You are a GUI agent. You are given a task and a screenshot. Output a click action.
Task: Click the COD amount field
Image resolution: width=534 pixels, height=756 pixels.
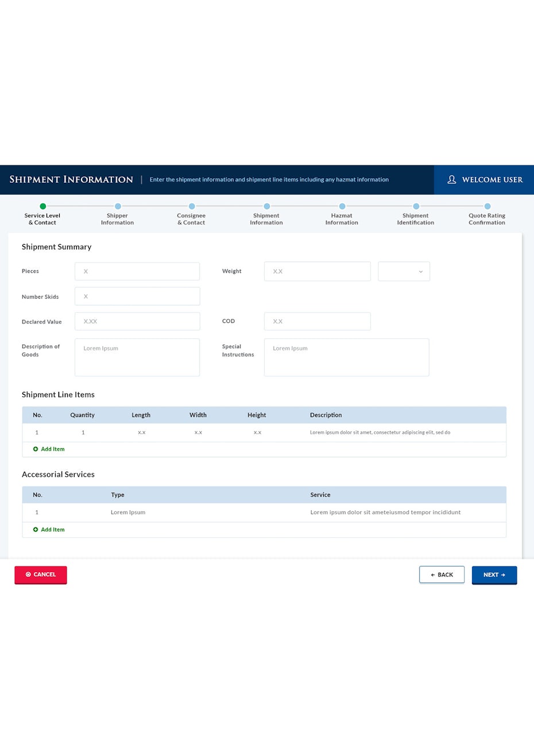coord(317,322)
